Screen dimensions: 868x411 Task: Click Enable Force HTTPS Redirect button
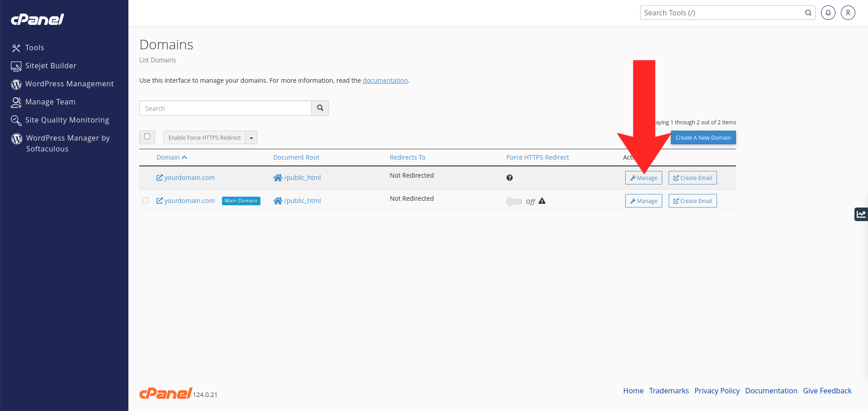pyautogui.click(x=204, y=137)
